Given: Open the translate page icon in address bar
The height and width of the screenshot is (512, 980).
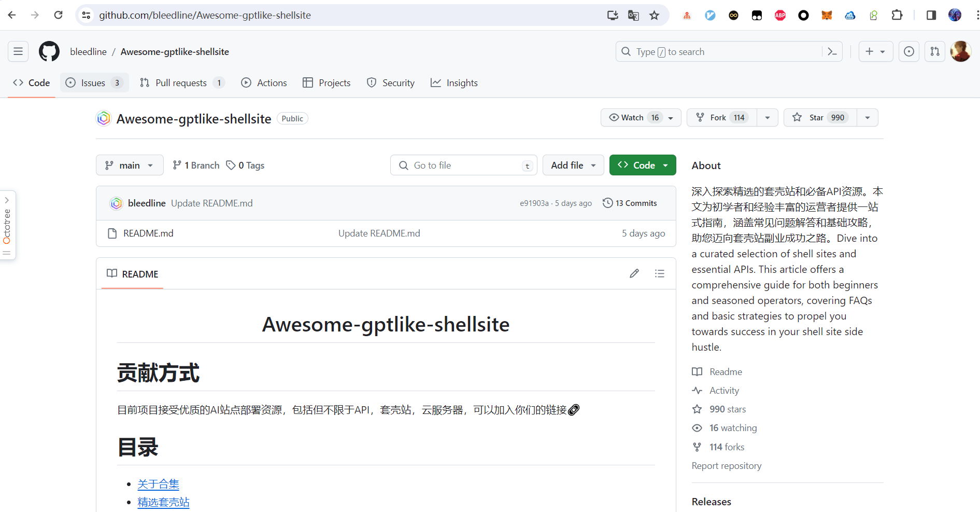Looking at the screenshot, I should [x=633, y=15].
